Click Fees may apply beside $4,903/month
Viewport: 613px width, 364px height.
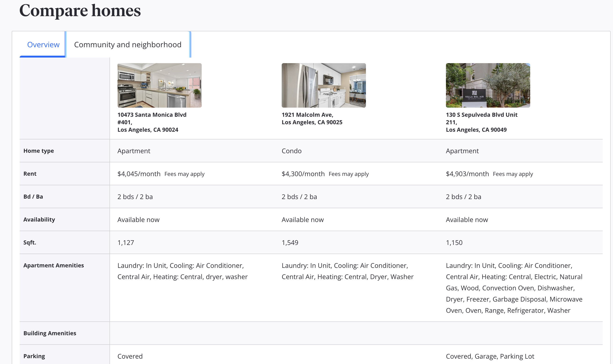coord(513,174)
